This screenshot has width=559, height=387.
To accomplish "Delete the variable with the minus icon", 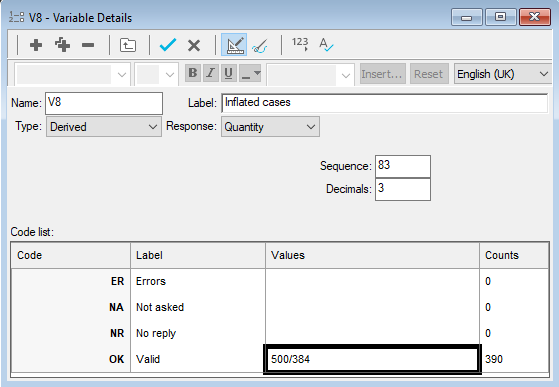I will 88,45.
